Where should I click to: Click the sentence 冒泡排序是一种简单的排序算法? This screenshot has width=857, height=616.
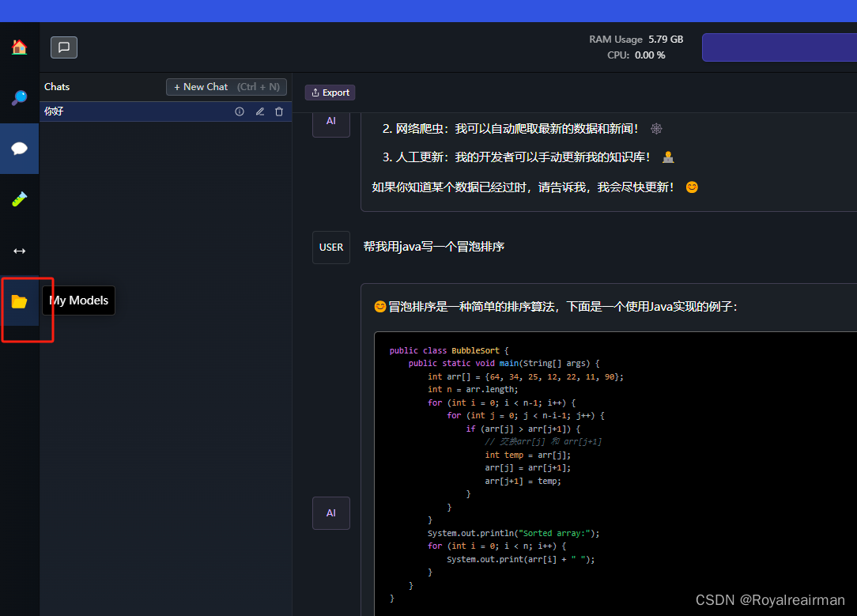pyautogui.click(x=556, y=307)
